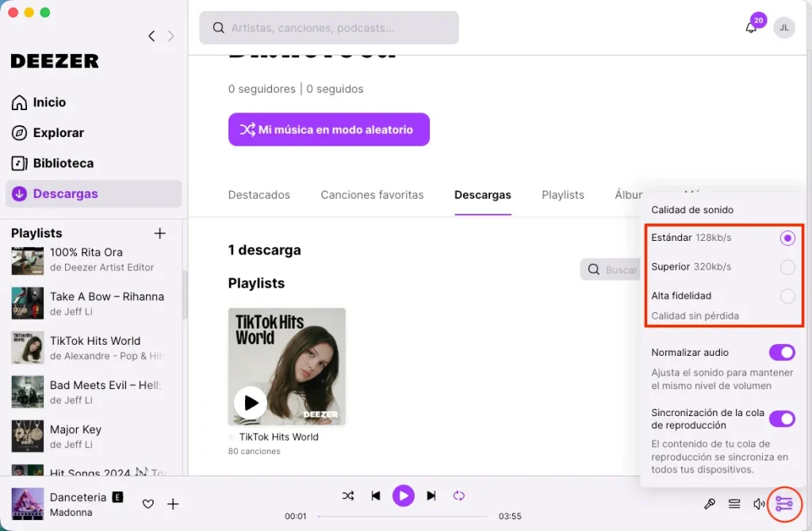The image size is (812, 531).
Task: Select Estándar 128kb/s sound quality
Action: click(787, 238)
